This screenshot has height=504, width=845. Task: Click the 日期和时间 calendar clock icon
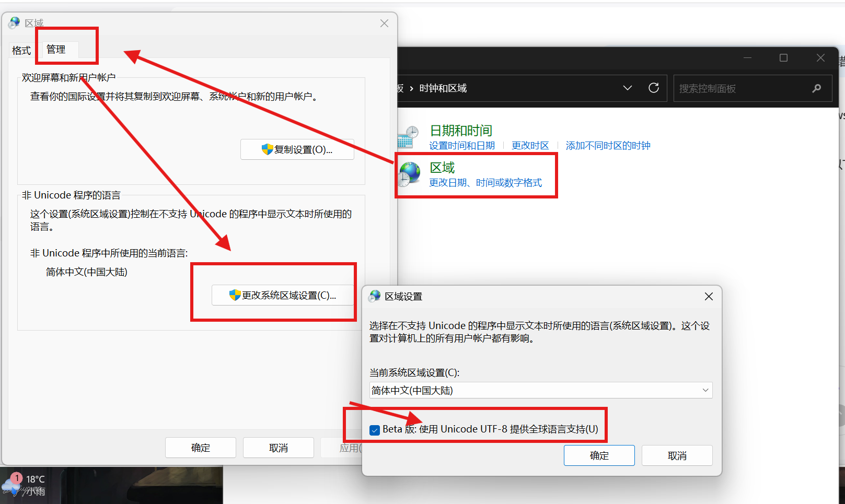click(408, 137)
